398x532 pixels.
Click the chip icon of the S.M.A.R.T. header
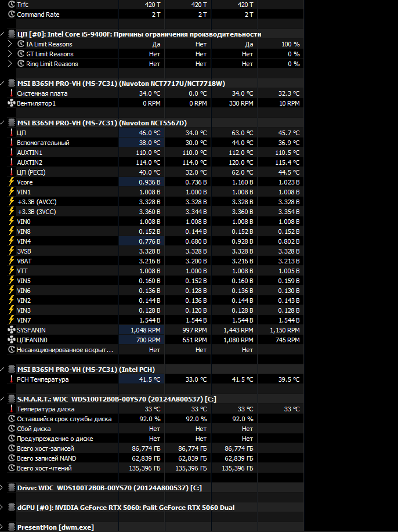click(x=12, y=399)
